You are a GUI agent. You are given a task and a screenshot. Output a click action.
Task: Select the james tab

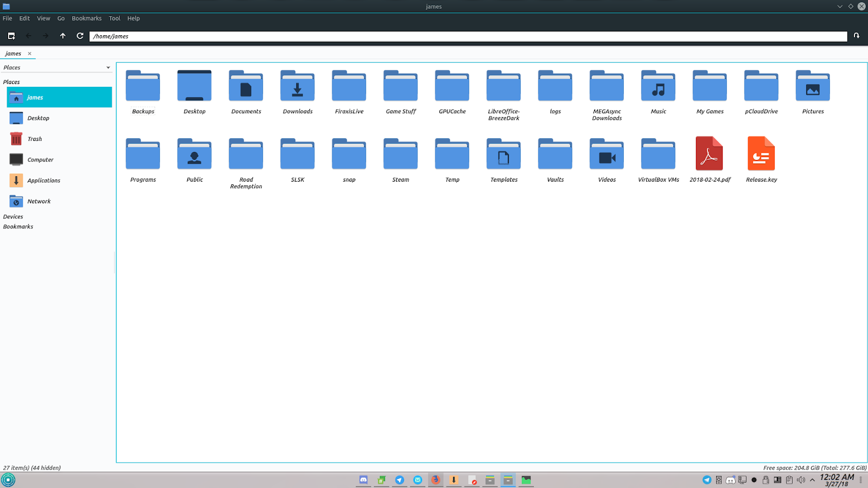click(12, 53)
